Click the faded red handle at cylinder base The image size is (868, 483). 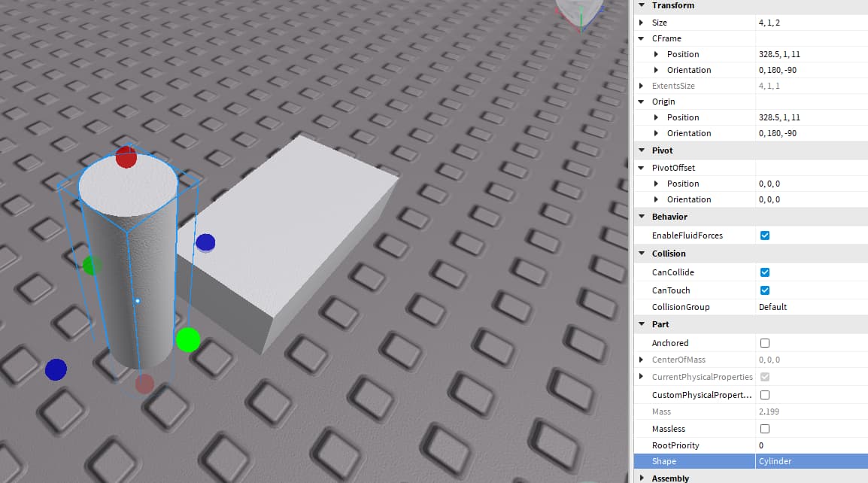click(x=143, y=384)
